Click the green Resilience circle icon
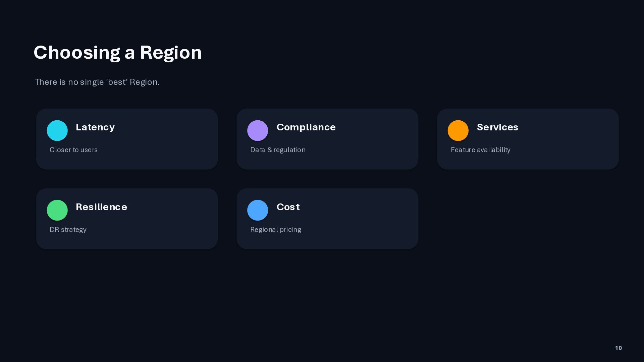 coord(57,210)
